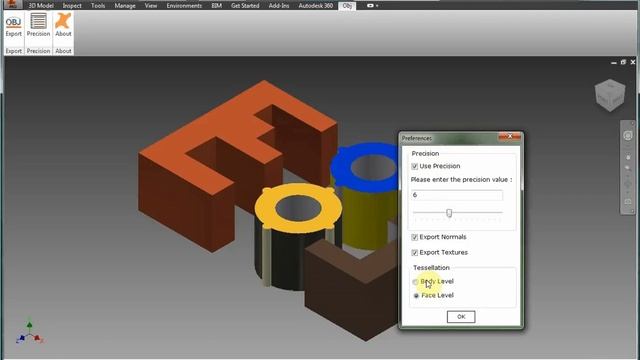
Task: Toggle the Export Textures checkbox
Action: coord(415,253)
